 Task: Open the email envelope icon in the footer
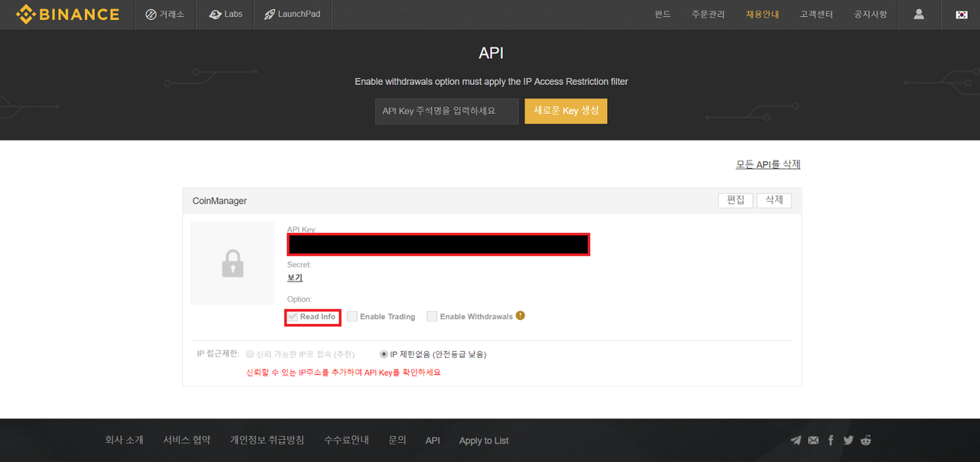(813, 440)
